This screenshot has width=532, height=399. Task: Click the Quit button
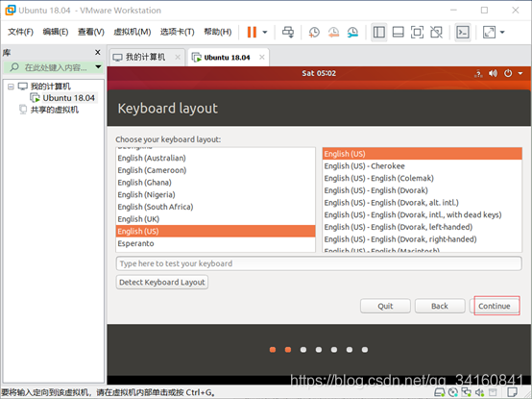[x=385, y=306]
